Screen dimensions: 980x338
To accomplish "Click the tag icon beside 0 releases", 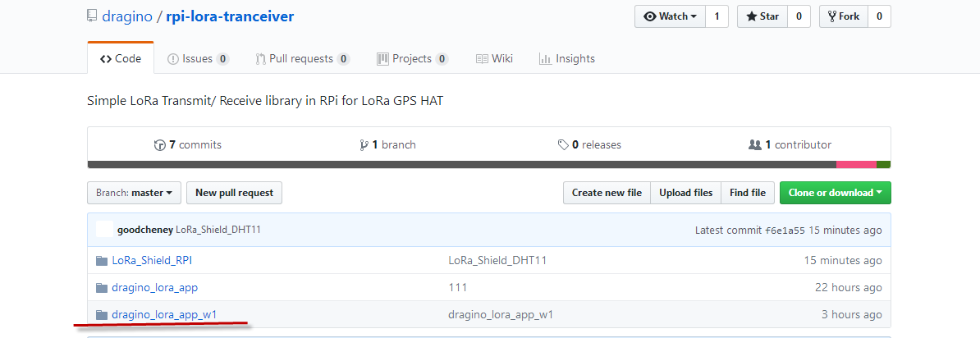I will 563,145.
